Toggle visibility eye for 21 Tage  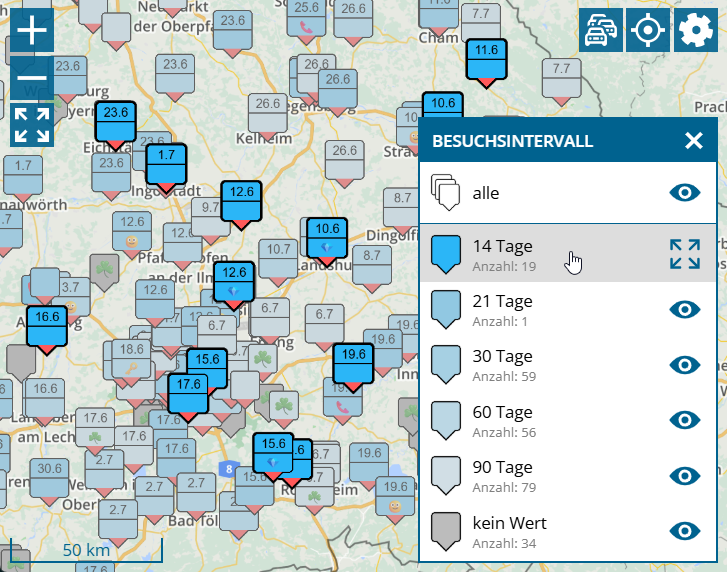point(685,310)
